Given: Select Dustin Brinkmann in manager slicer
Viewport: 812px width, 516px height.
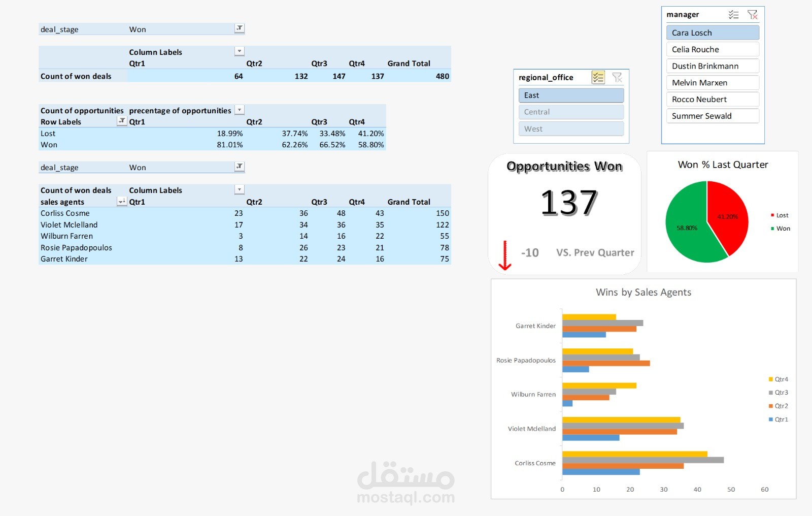Looking at the screenshot, I should click(713, 66).
